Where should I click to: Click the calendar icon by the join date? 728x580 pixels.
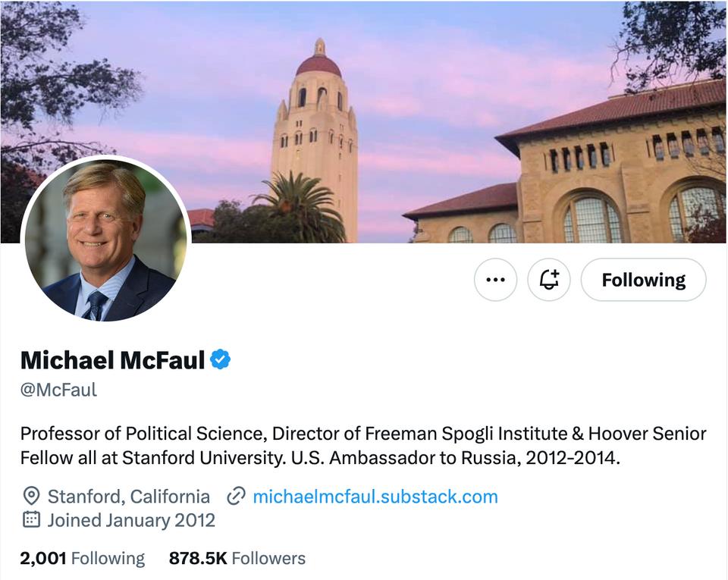pyautogui.click(x=31, y=520)
